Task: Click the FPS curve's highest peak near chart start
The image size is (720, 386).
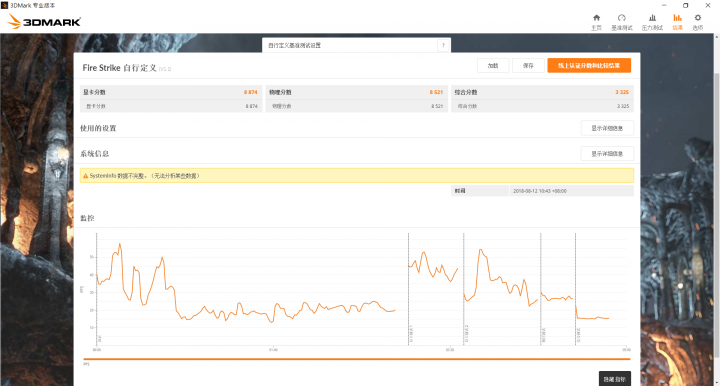Action: (x=120, y=245)
